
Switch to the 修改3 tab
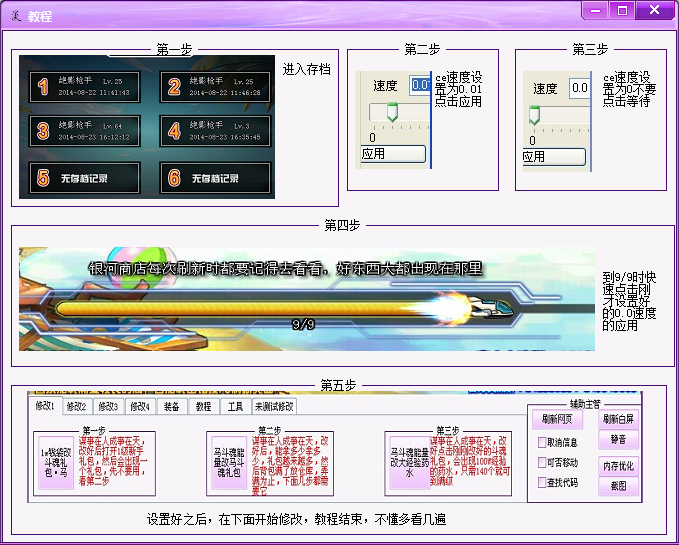108,406
